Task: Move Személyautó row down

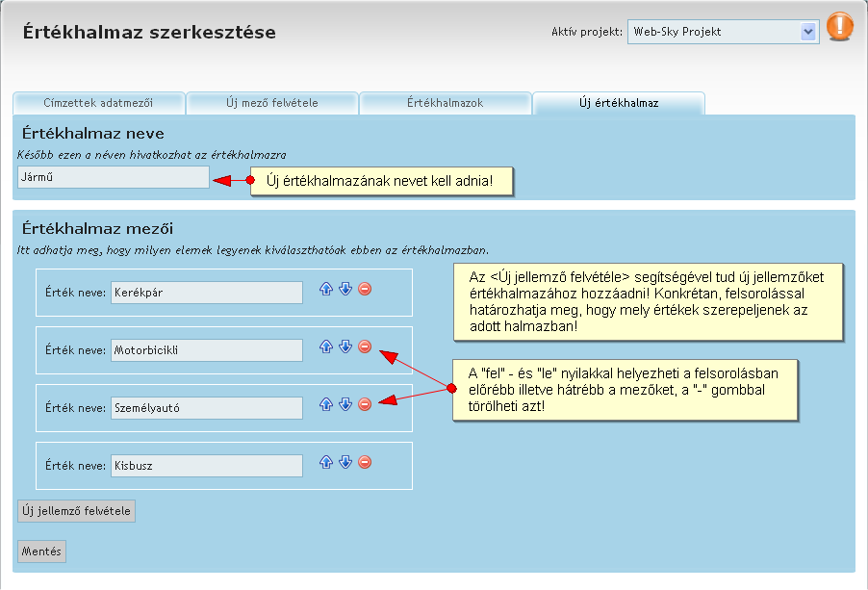Action: 345,404
